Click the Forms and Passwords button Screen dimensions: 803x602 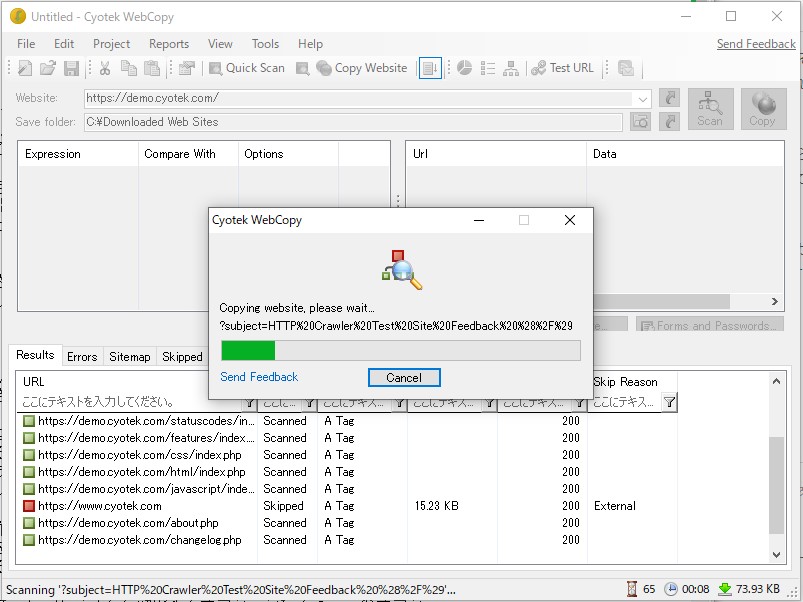click(x=710, y=326)
